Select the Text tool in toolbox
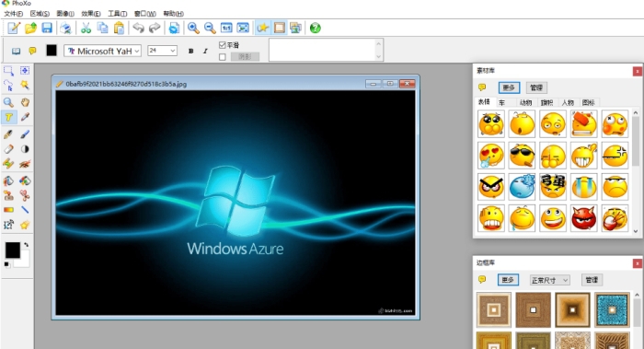The width and height of the screenshot is (644, 349). pos(8,117)
